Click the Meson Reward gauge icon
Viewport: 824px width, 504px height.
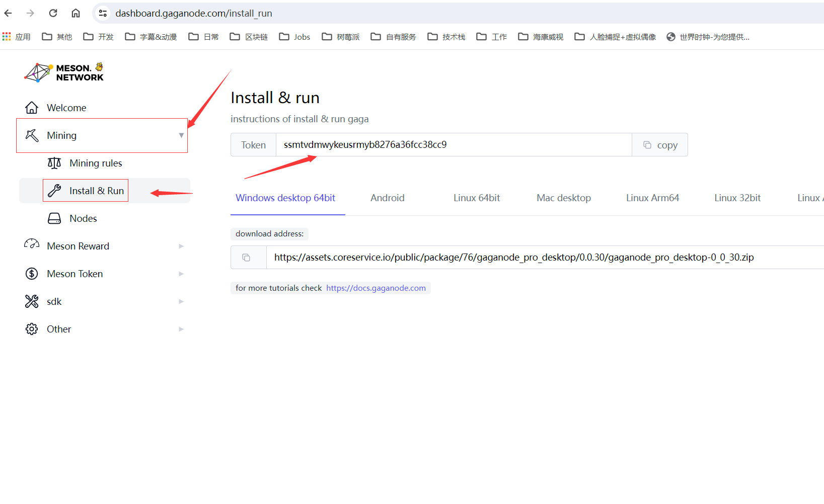(32, 244)
